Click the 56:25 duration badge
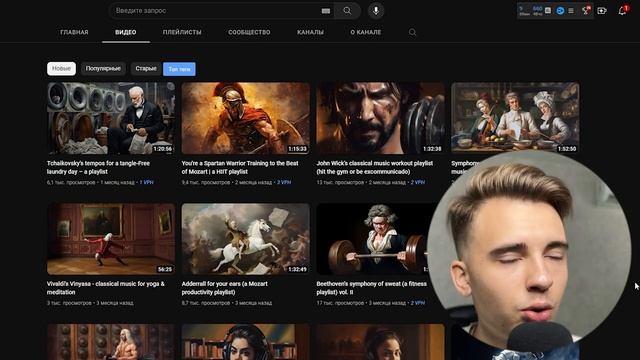Viewport: 640px width, 360px height. pos(165,269)
